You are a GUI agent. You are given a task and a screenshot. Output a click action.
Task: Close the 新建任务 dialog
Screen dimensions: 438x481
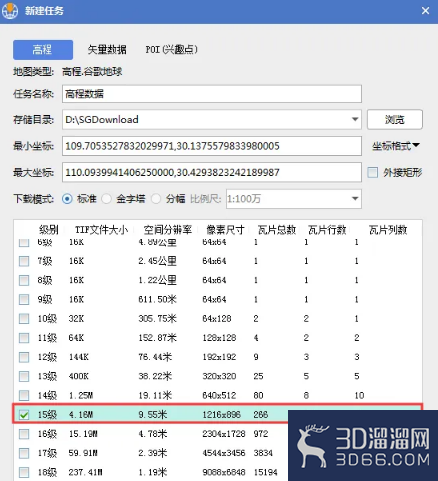click(425, 11)
